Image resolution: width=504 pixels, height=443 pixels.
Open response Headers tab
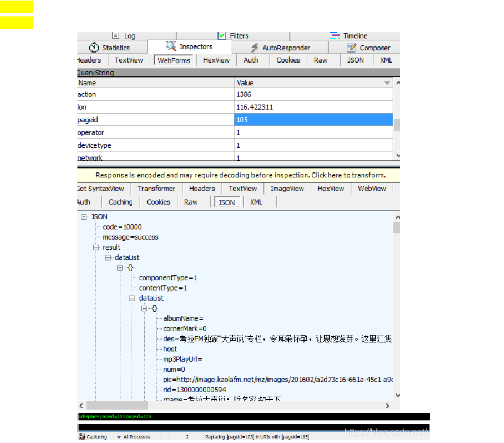202,188
